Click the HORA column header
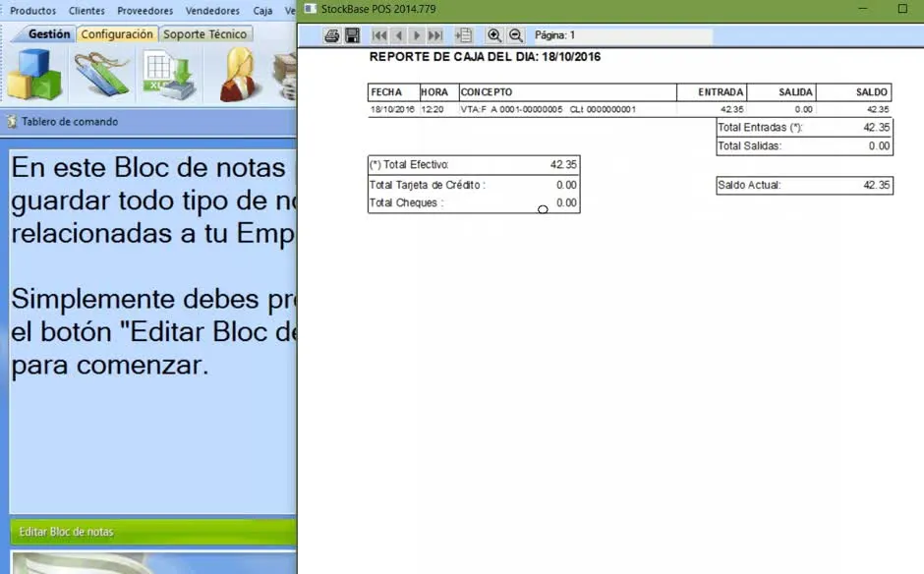 439,92
